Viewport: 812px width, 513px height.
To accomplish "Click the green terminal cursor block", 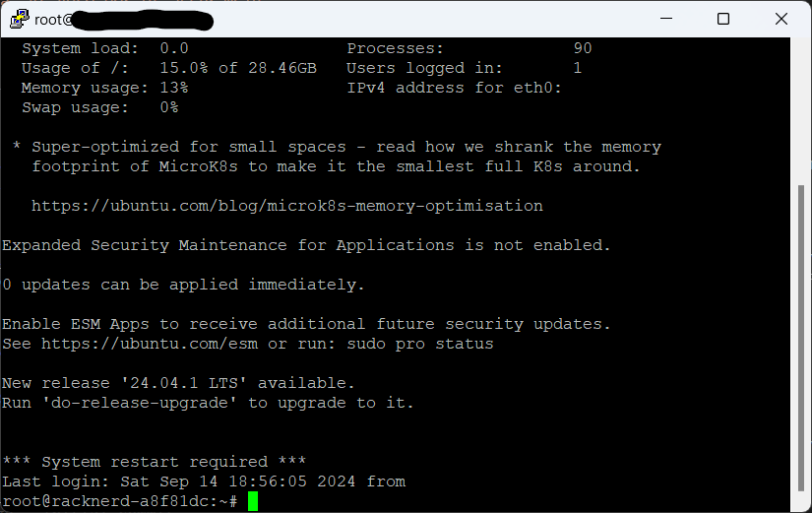I will pyautogui.click(x=253, y=501).
